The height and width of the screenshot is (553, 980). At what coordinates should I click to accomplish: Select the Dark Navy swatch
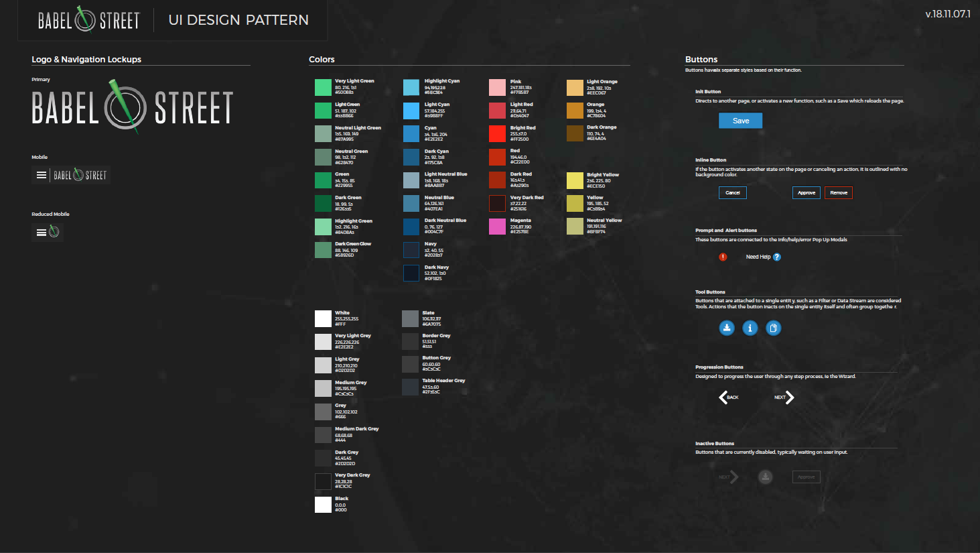click(x=411, y=273)
